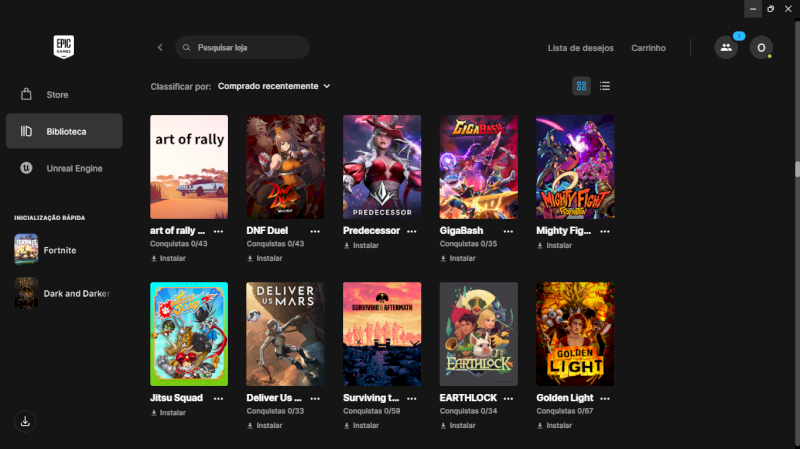Image resolution: width=800 pixels, height=449 pixels.
Task: Expand the Comprado recentemente sort dropdown
Action: [x=274, y=86]
